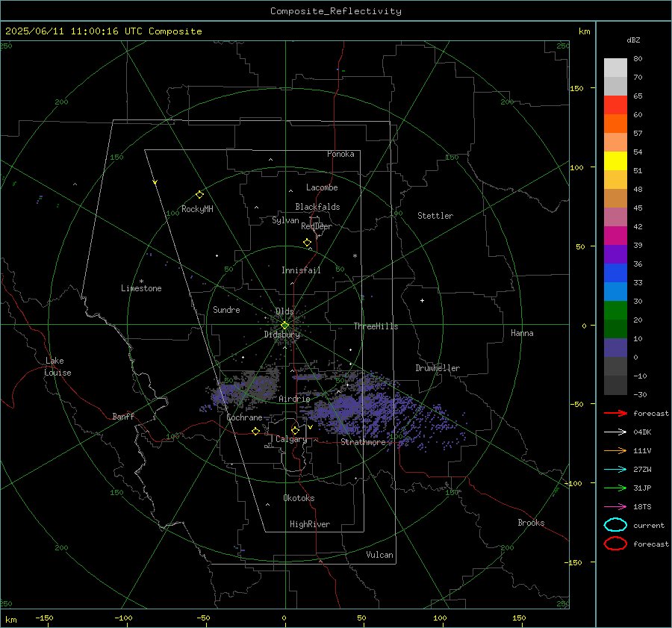The width and height of the screenshot is (672, 628).
Task: Click the ThreeHills city label
Action: coord(376,326)
